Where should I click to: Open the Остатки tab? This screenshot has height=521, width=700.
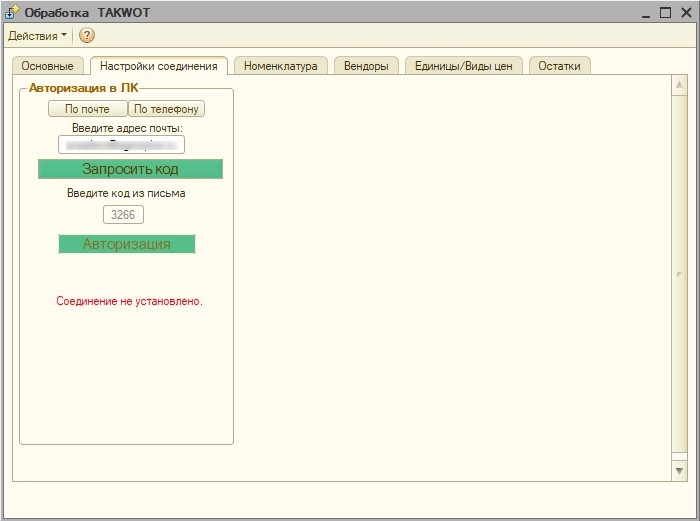(559, 66)
